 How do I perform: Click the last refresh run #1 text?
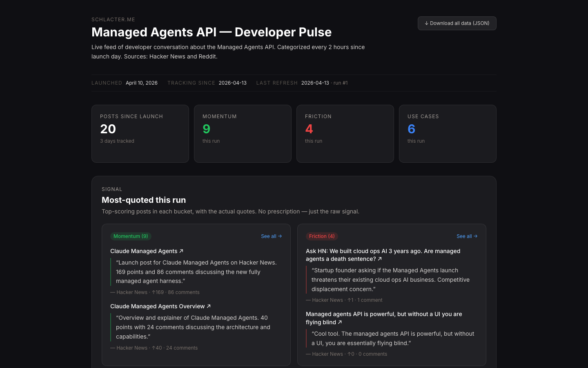[341, 83]
